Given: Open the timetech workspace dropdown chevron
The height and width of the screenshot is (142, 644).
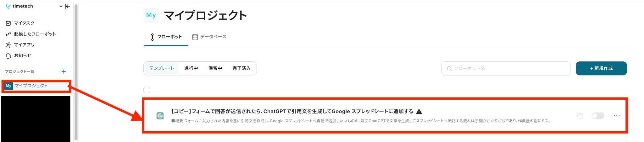Looking at the screenshot, I should click(x=61, y=6).
